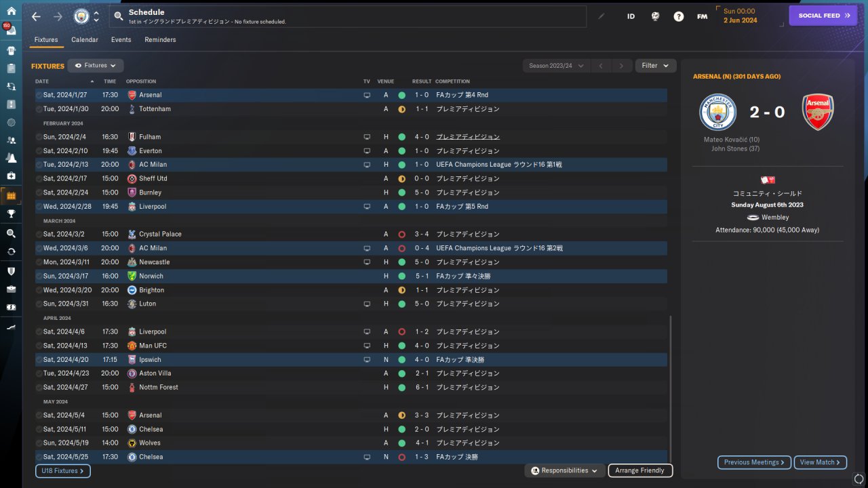Click the Previous Meetings button

pyautogui.click(x=754, y=462)
